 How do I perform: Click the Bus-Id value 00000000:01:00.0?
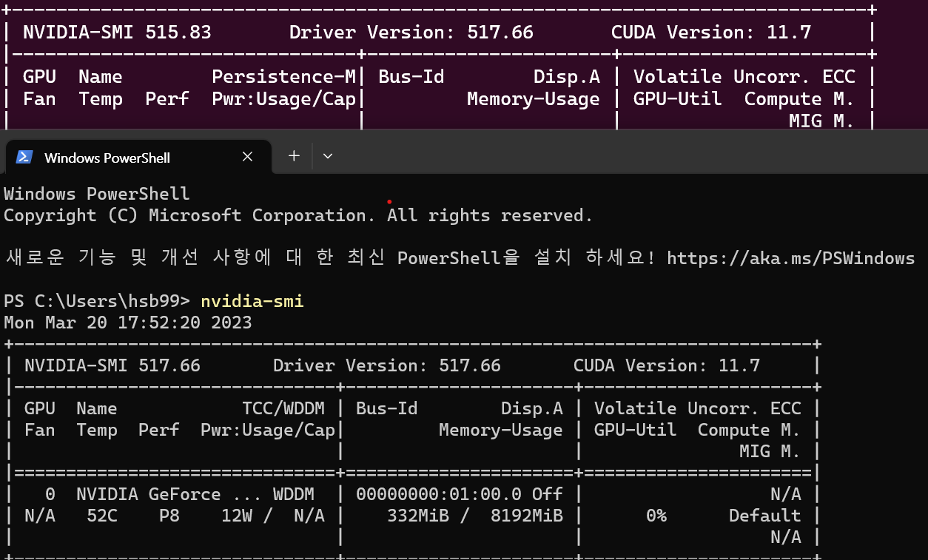click(x=439, y=494)
